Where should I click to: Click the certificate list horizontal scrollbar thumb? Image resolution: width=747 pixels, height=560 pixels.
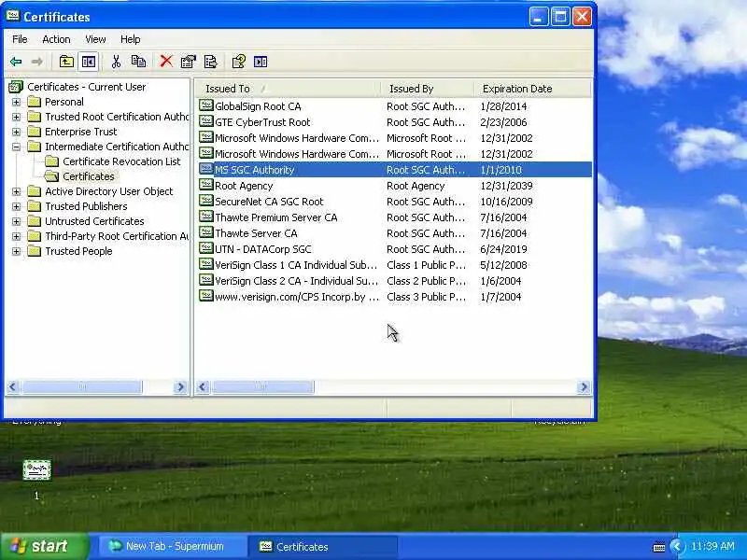point(262,386)
